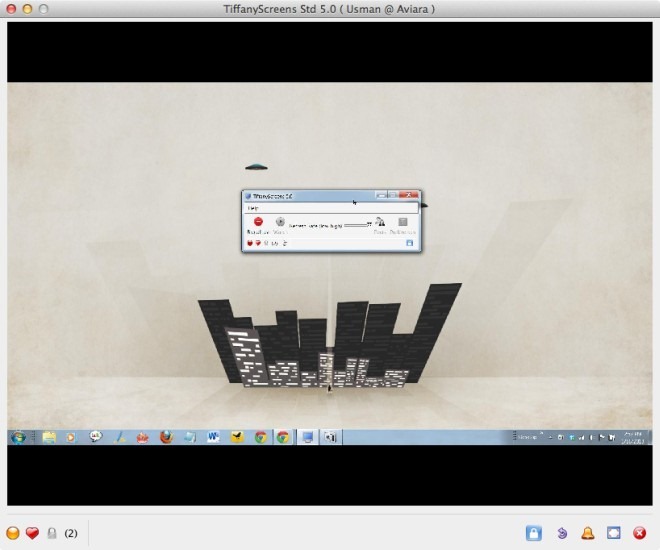The width and height of the screenshot is (660, 550).
Task: Open the Windows Start orb
Action: click(18, 438)
